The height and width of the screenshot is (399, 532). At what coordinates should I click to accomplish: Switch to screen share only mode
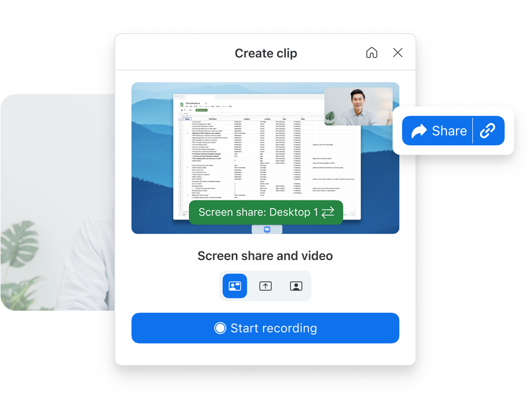click(x=265, y=286)
